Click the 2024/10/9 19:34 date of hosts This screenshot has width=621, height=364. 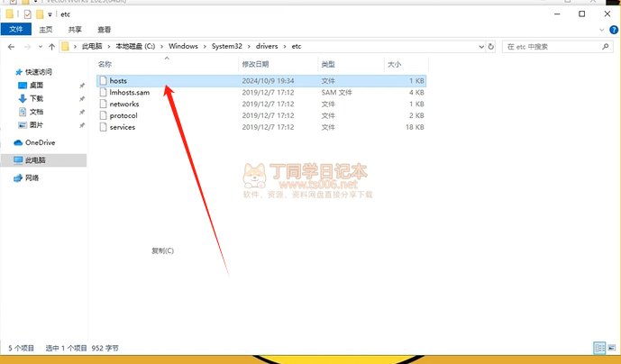(268, 81)
